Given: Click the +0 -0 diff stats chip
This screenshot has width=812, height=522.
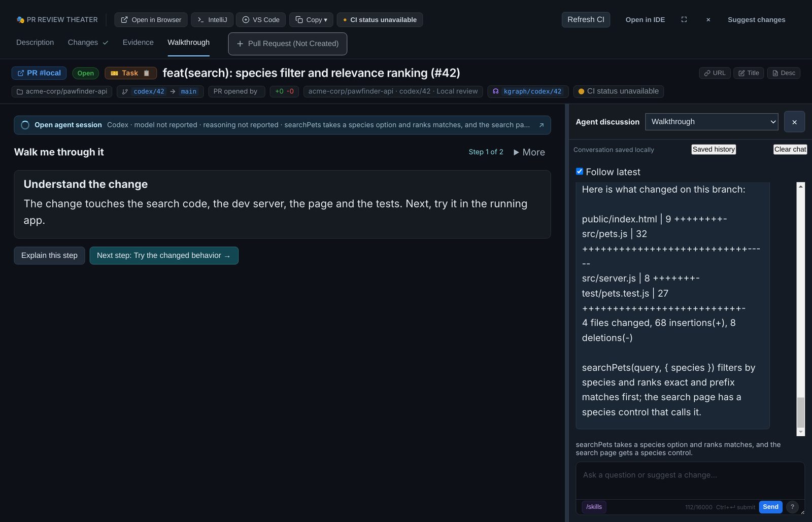Looking at the screenshot, I should [284, 91].
